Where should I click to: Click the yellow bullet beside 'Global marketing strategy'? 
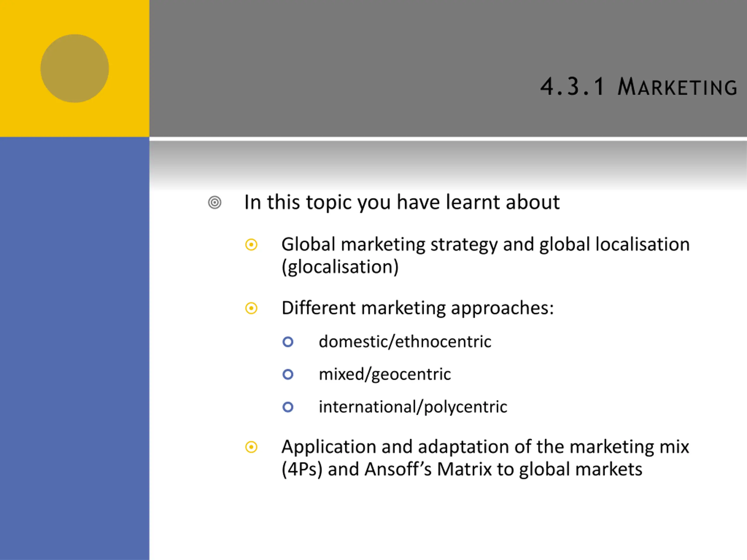click(251, 245)
